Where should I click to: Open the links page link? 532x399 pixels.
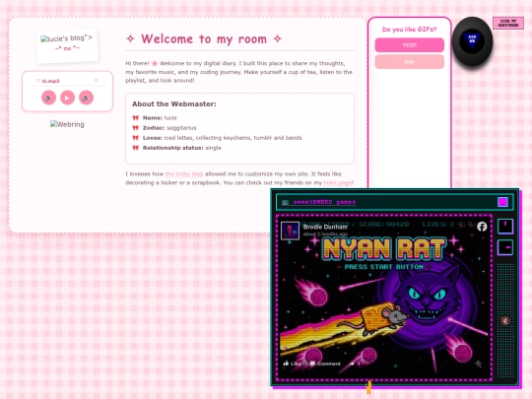click(338, 183)
